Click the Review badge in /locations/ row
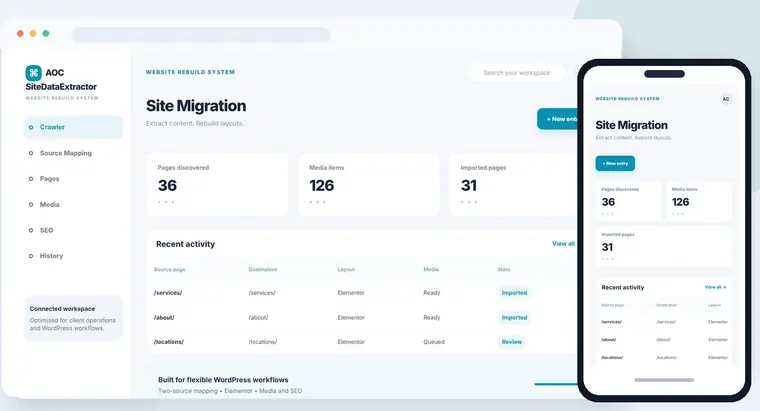This screenshot has width=760, height=411. [x=512, y=342]
